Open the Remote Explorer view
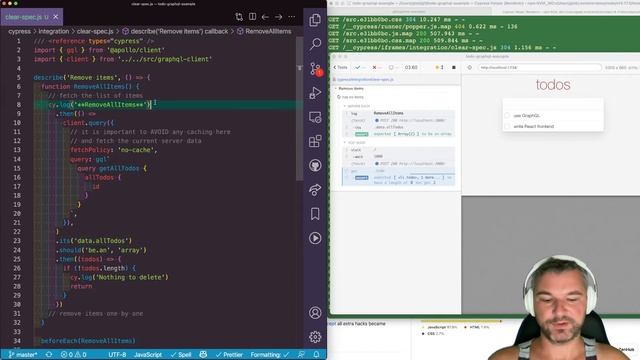The width and height of the screenshot is (640, 360). coord(315,118)
